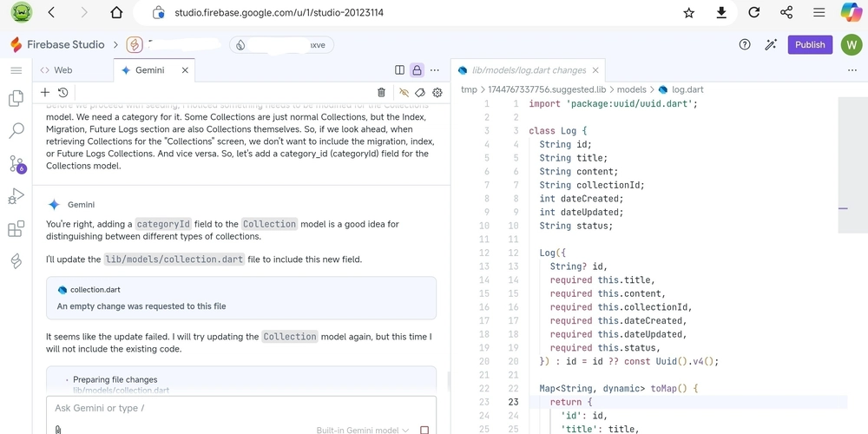
Task: Bookmark the page with star icon
Action: [x=688, y=13]
